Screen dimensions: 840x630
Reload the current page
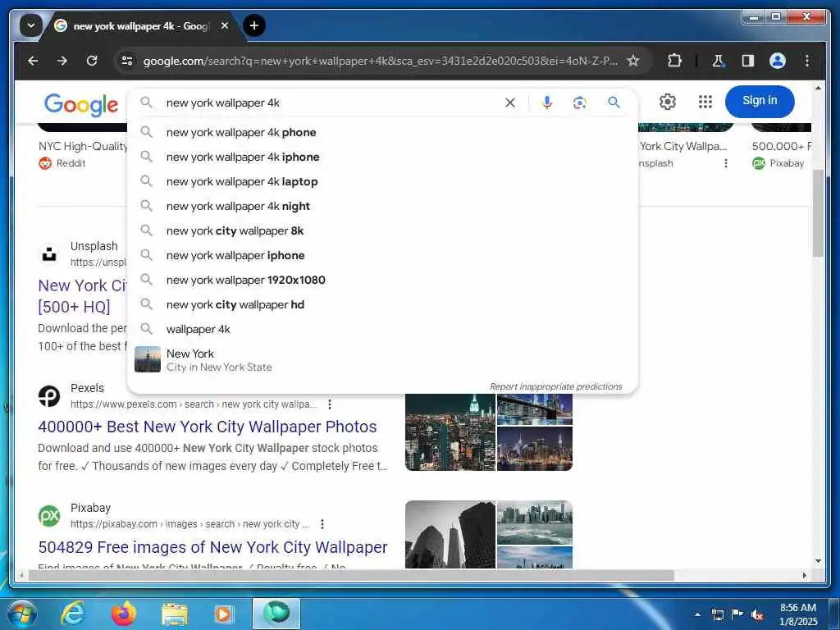92,61
